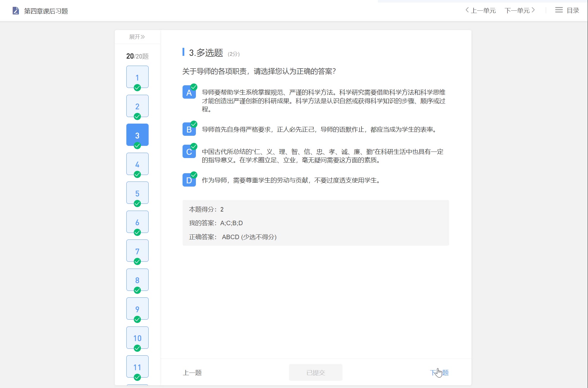The height and width of the screenshot is (388, 588).
Task: Click option text starting 作为导师，需要尊重学生
Action: [x=291, y=180]
